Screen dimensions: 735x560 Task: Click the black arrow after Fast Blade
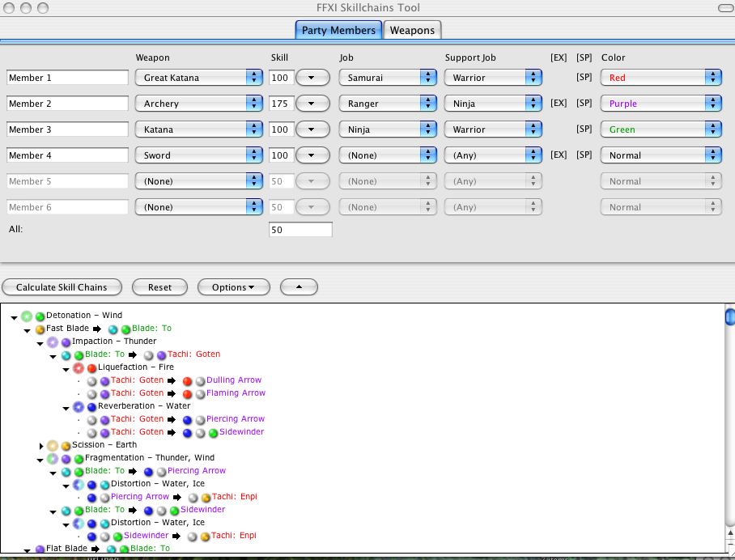click(96, 329)
